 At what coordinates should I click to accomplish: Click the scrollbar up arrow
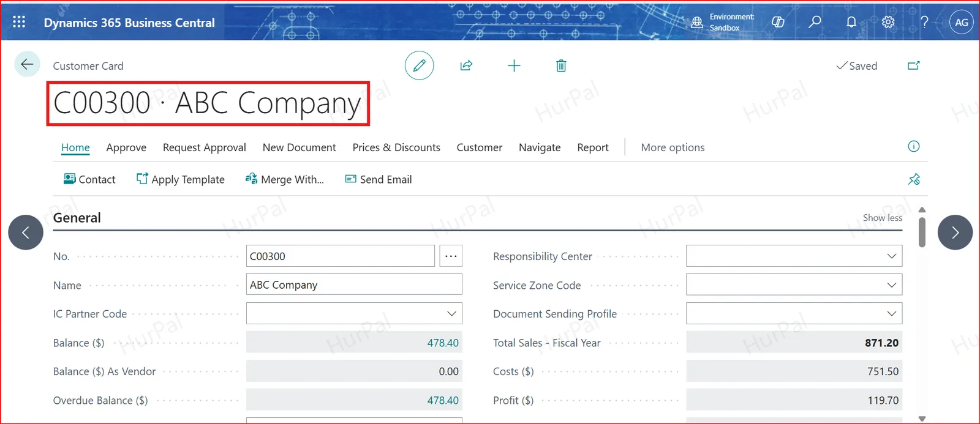point(922,210)
